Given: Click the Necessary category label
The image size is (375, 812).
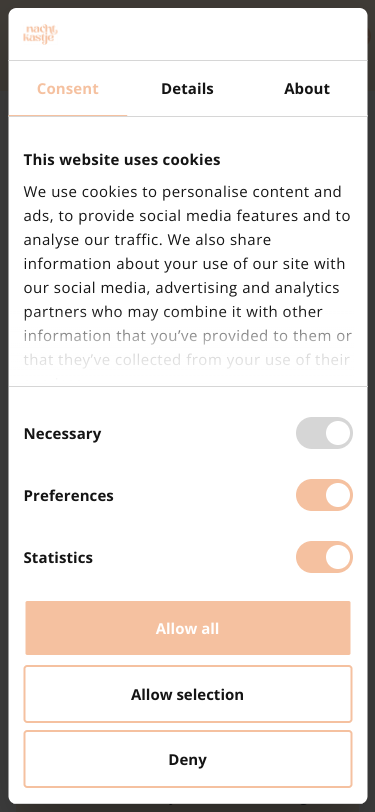Looking at the screenshot, I should click(62, 433).
